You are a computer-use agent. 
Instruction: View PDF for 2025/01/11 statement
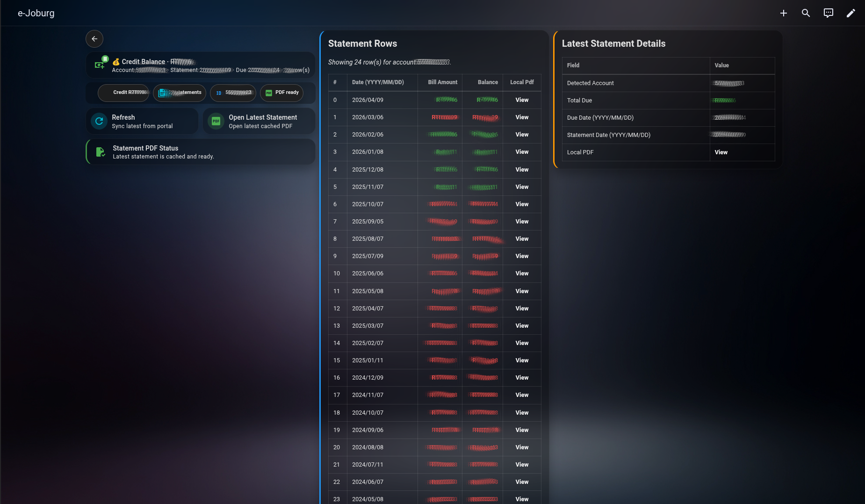click(522, 360)
